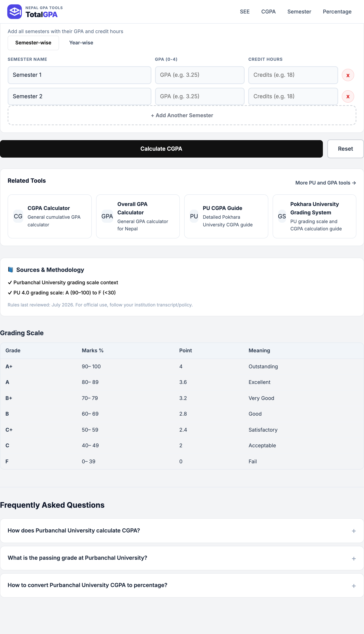
Task: Open the CGPA nav menu item
Action: [x=268, y=12]
